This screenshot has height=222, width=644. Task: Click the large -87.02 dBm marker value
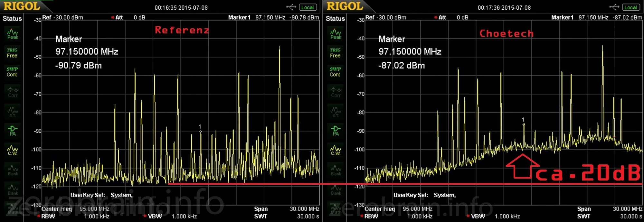(x=402, y=66)
